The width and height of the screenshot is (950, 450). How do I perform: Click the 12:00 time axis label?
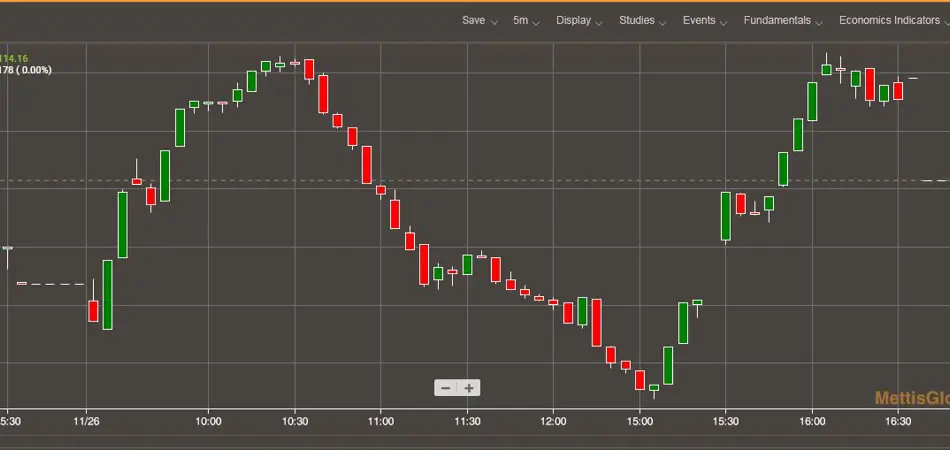[553, 421]
